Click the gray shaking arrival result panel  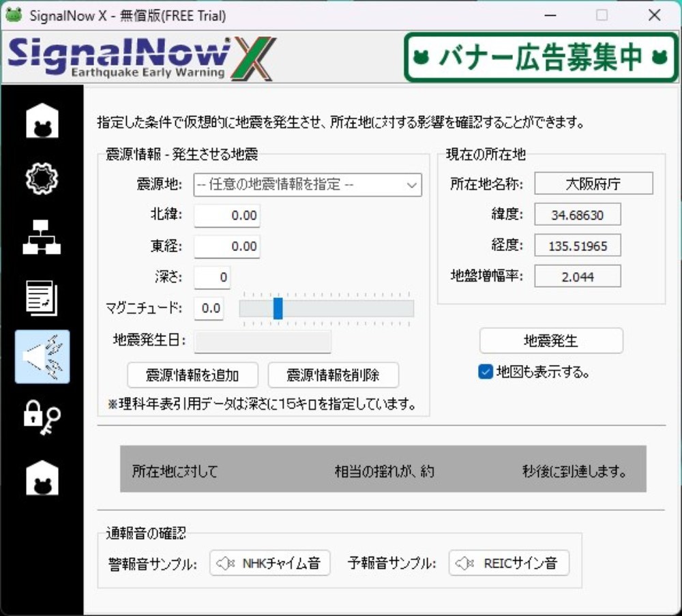(383, 469)
